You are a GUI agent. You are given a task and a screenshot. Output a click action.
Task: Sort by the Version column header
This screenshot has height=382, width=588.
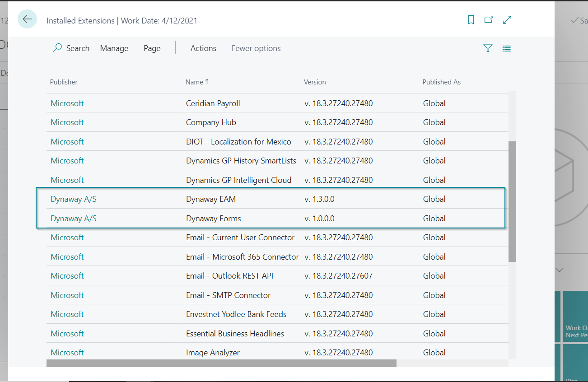coord(315,82)
